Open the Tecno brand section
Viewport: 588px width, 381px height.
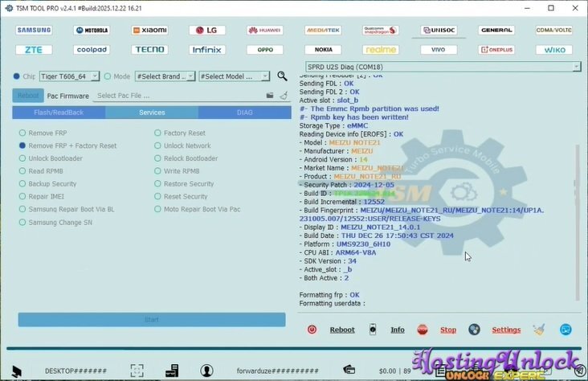[x=149, y=50]
